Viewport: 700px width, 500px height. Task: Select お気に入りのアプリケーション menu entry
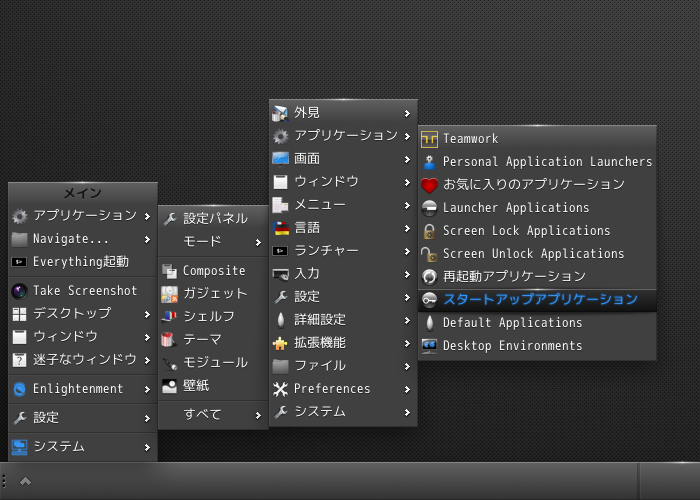(x=537, y=185)
